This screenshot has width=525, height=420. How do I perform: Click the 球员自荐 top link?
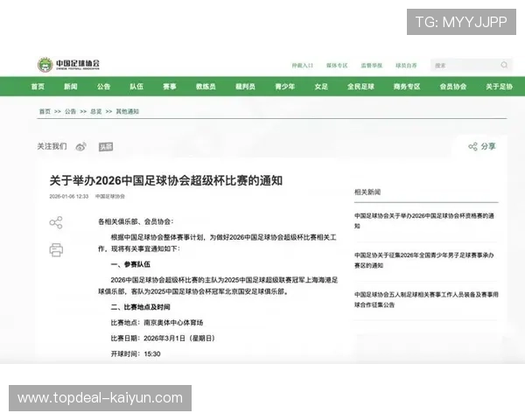tap(406, 66)
